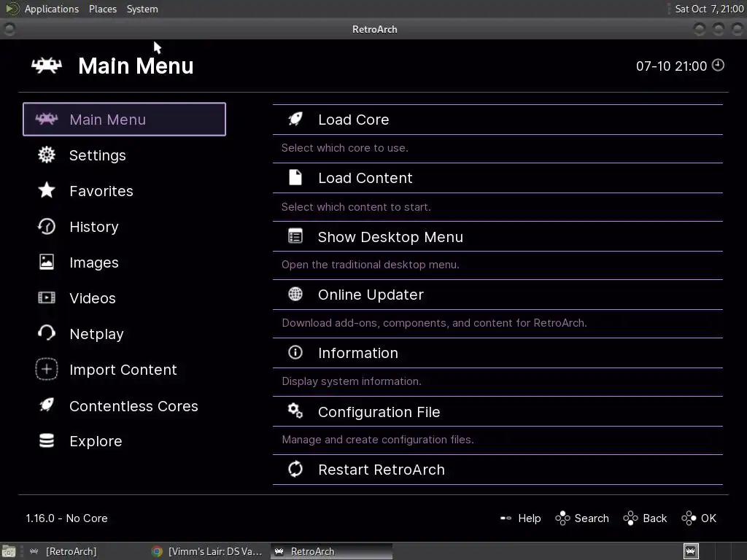Choose the Restart RetroArch entry

(498, 470)
